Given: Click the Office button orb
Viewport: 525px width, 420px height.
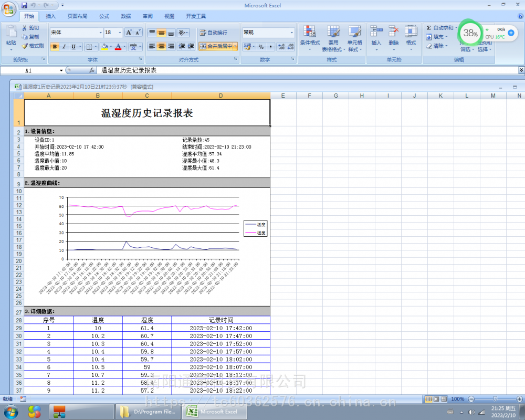Looking at the screenshot, I should click(9, 9).
